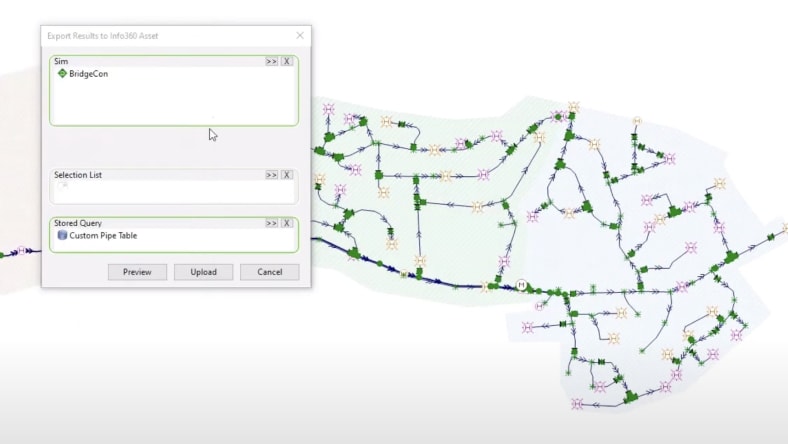Screen dimensions: 788x444
Task: Select the BridgeCon entry in the Sim box
Action: coord(88,74)
